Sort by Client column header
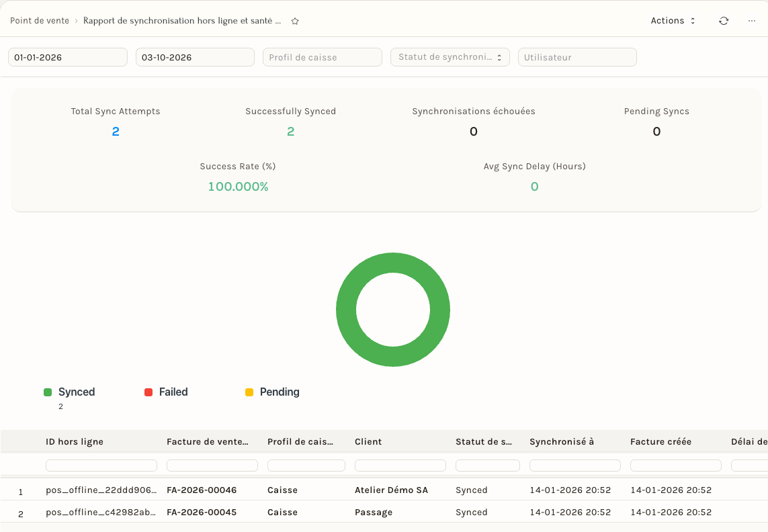 tap(368, 441)
